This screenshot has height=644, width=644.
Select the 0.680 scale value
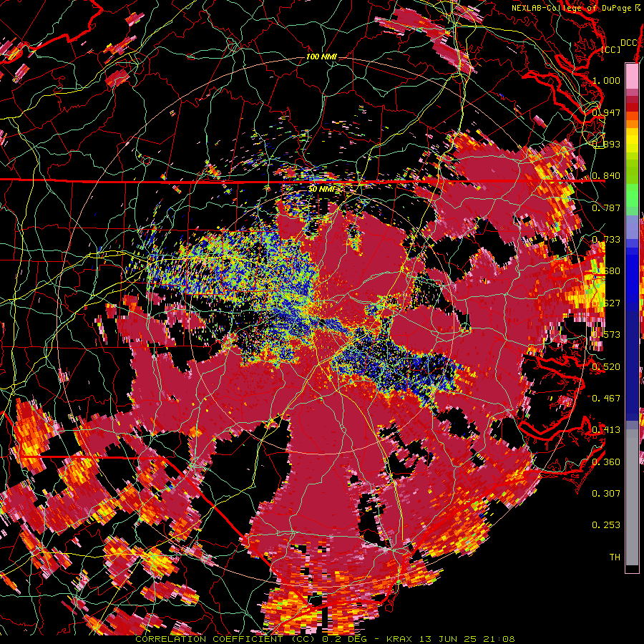[x=606, y=271]
